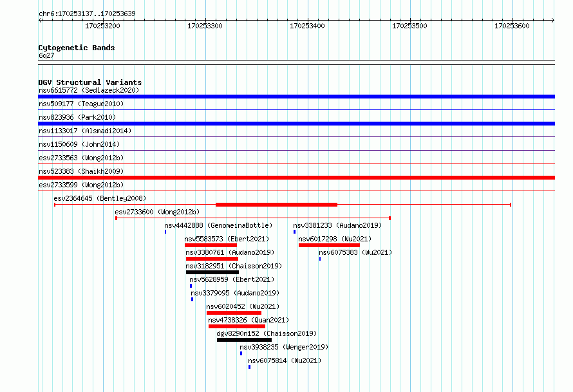573x392 pixels.
Task: Open the nsv6017298 (Wu2021) label
Action: [335, 239]
